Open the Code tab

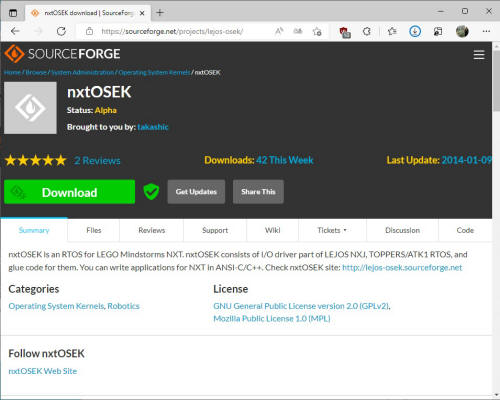(x=465, y=230)
